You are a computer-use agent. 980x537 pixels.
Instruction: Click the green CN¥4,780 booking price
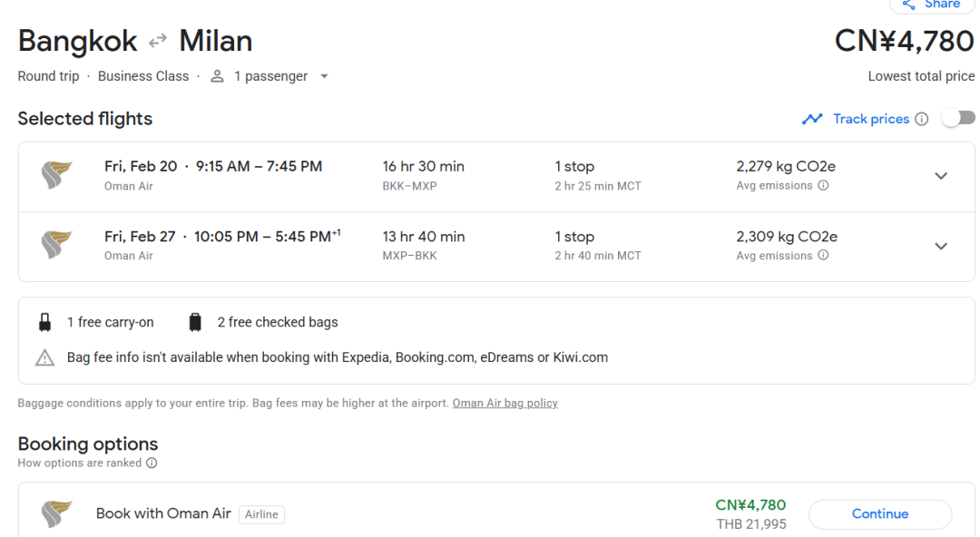pyautogui.click(x=750, y=505)
